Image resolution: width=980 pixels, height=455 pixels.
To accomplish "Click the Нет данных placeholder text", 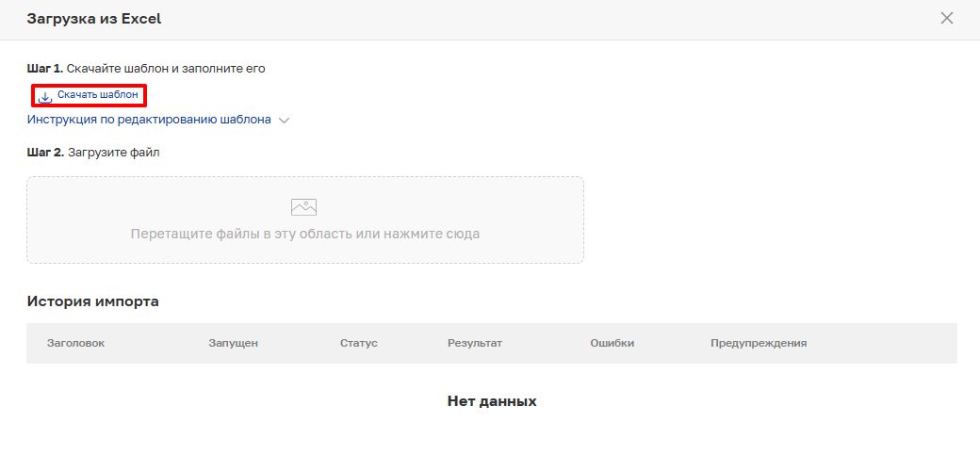I will 492,401.
